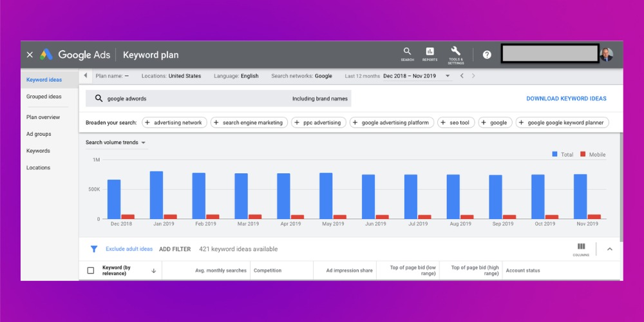Sort by Avg. monthly searches column

pos(220,270)
